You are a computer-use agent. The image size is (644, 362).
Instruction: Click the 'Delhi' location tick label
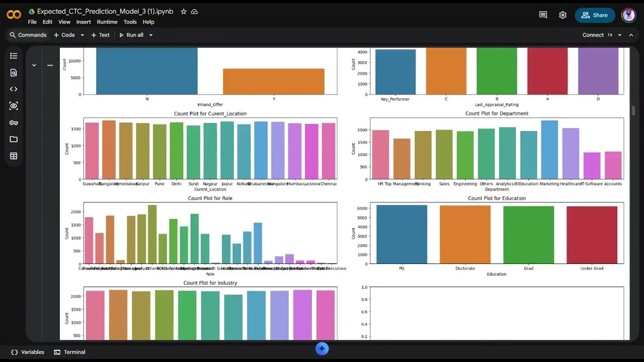176,184
